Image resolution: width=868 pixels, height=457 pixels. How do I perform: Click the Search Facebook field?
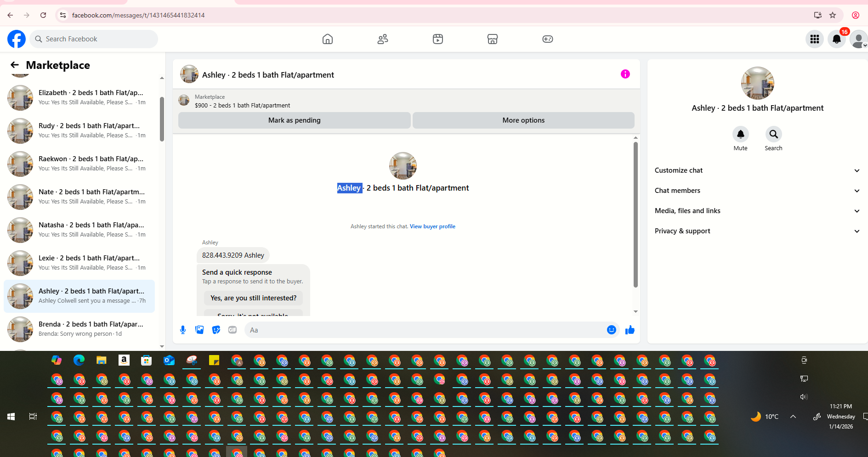[x=94, y=39]
